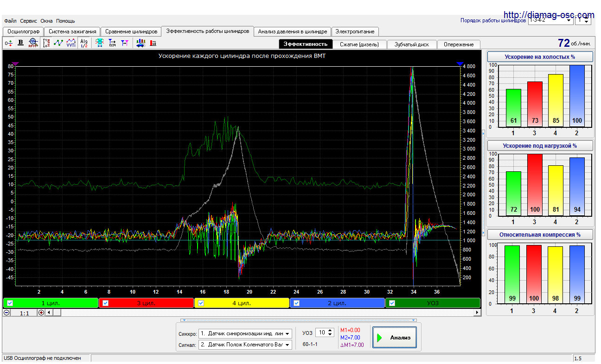Click the RPM 0-1 scale bracket icon
The width and height of the screenshot is (601, 364).
pos(46,43)
